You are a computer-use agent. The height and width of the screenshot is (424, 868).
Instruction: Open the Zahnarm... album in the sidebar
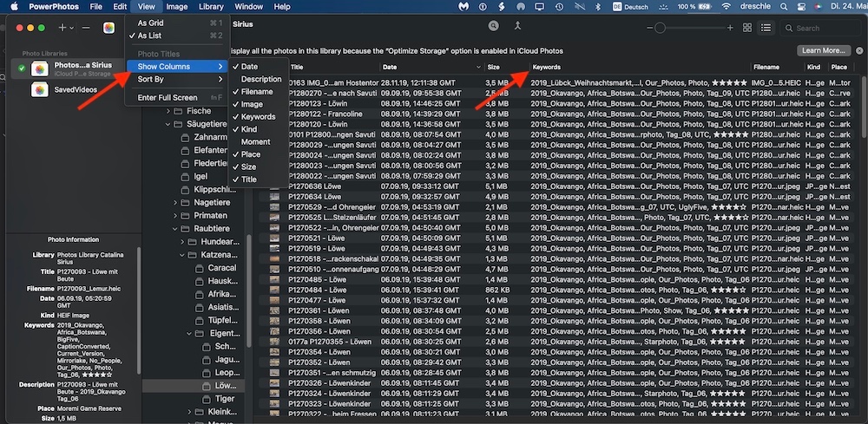[210, 137]
